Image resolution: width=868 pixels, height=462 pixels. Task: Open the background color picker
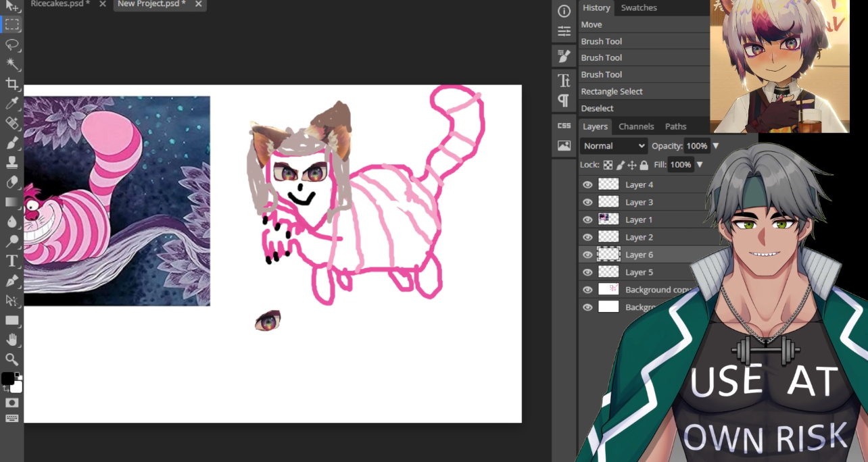(x=17, y=387)
